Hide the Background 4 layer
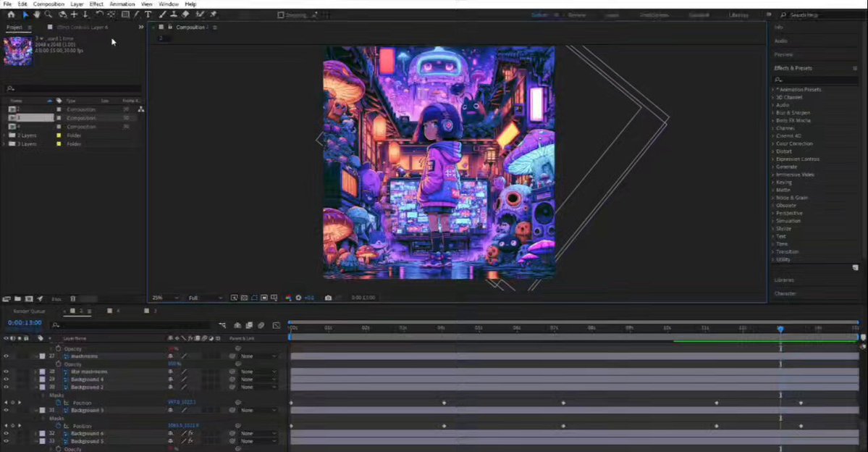The height and width of the screenshot is (452, 868). (x=6, y=380)
